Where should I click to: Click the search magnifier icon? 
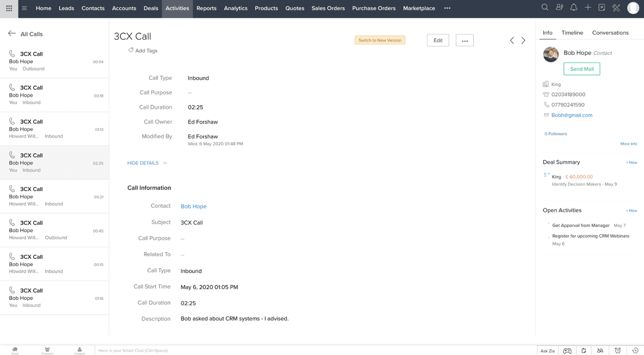545,8
